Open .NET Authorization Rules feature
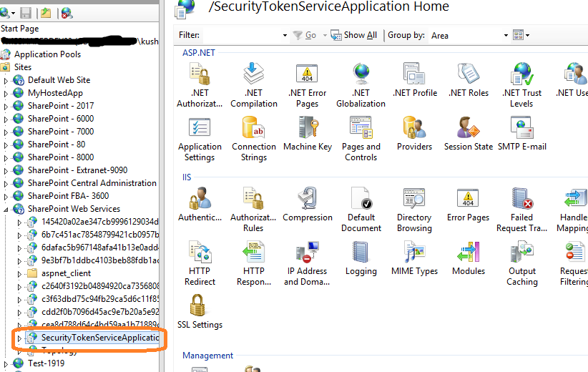Screen dimensions: 588x372 (200, 85)
